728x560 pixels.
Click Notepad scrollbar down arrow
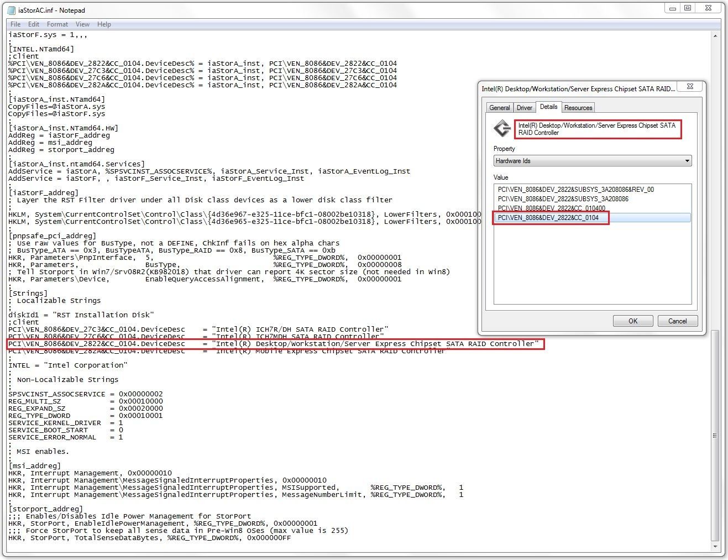pyautogui.click(x=715, y=546)
